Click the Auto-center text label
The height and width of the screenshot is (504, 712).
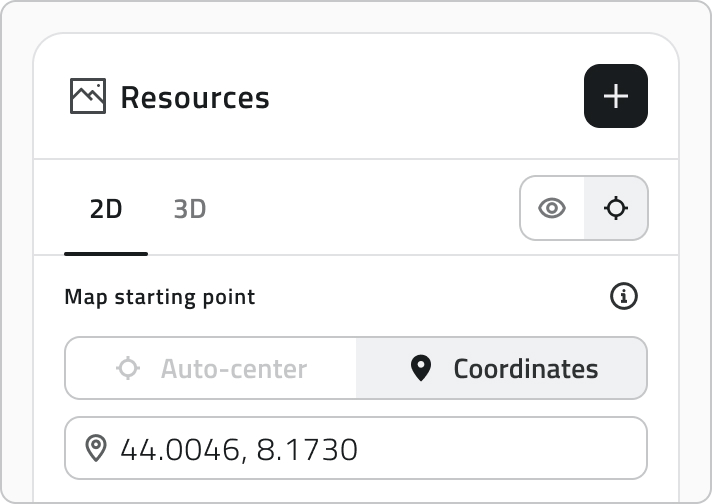click(234, 369)
